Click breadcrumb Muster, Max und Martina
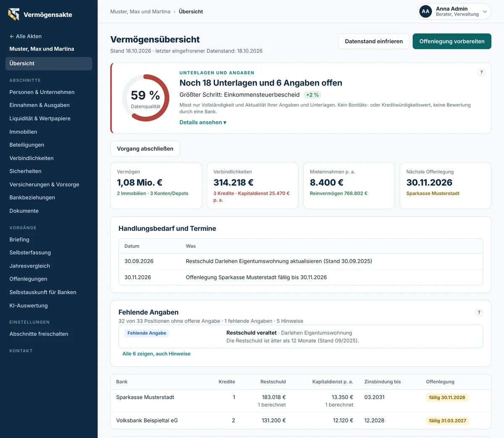Viewport: 504px width, 438px height. (x=140, y=12)
